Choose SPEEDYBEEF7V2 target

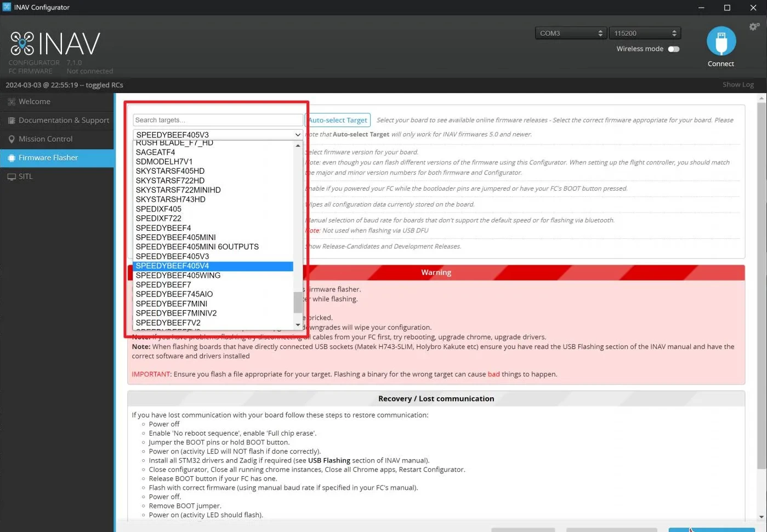click(213, 323)
